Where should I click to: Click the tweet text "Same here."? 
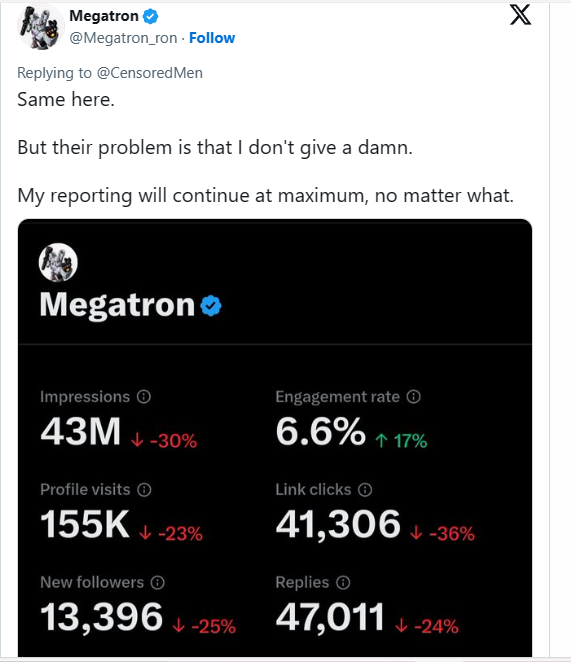tap(66, 100)
